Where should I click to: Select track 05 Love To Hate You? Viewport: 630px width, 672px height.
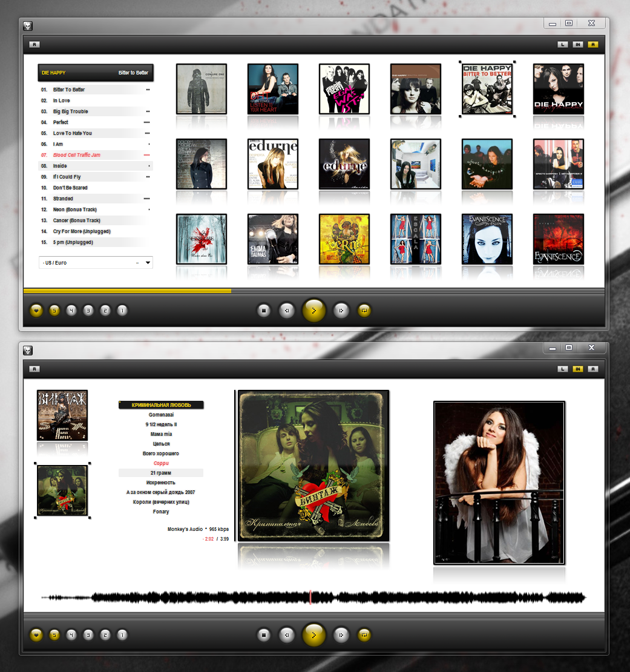96,133
